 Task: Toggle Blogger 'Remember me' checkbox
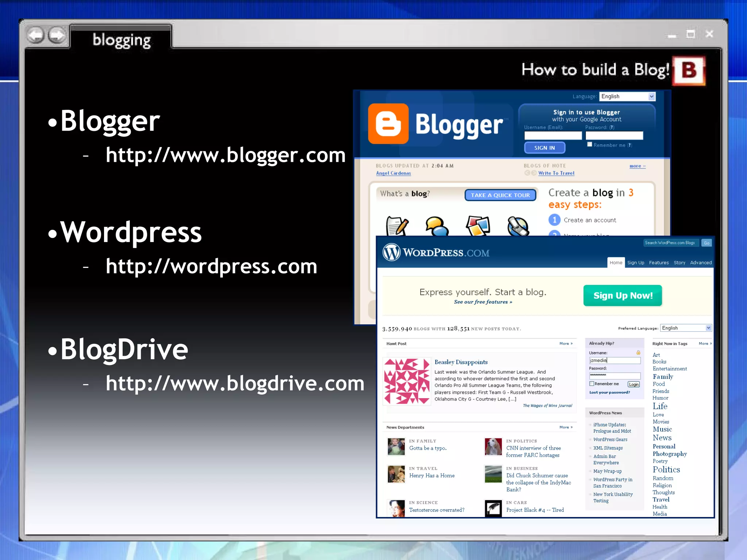(589, 144)
